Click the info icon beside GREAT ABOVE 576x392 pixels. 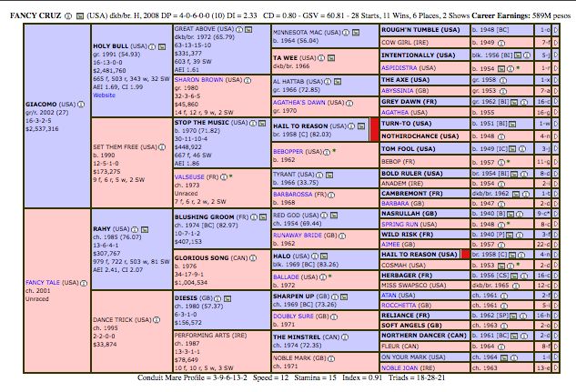point(239,29)
